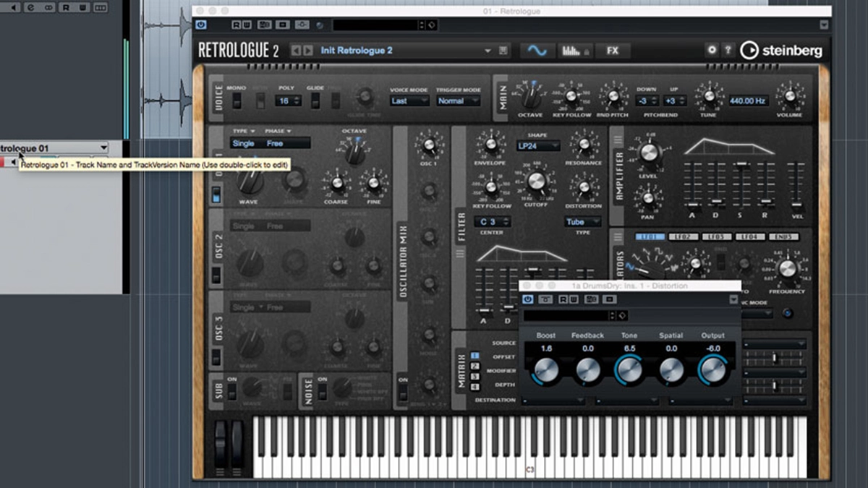The width and height of the screenshot is (868, 488).
Task: Click the Amplifier section hamburger icon
Action: [618, 140]
